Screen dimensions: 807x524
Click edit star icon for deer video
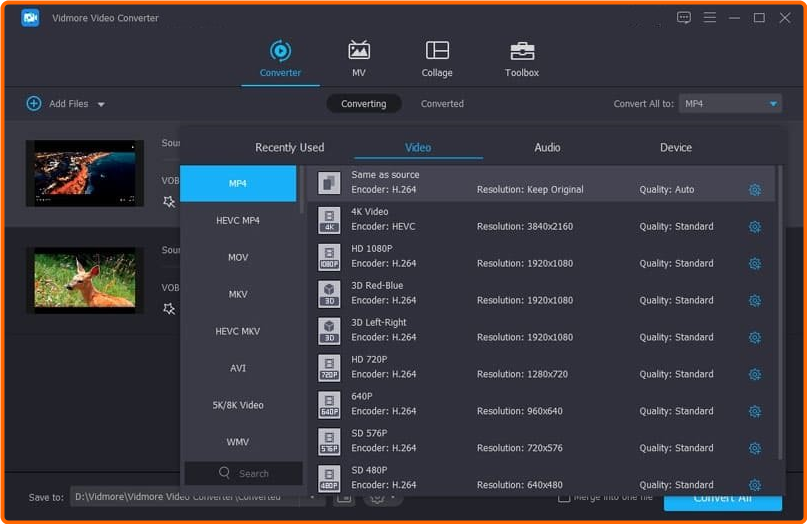click(x=169, y=309)
